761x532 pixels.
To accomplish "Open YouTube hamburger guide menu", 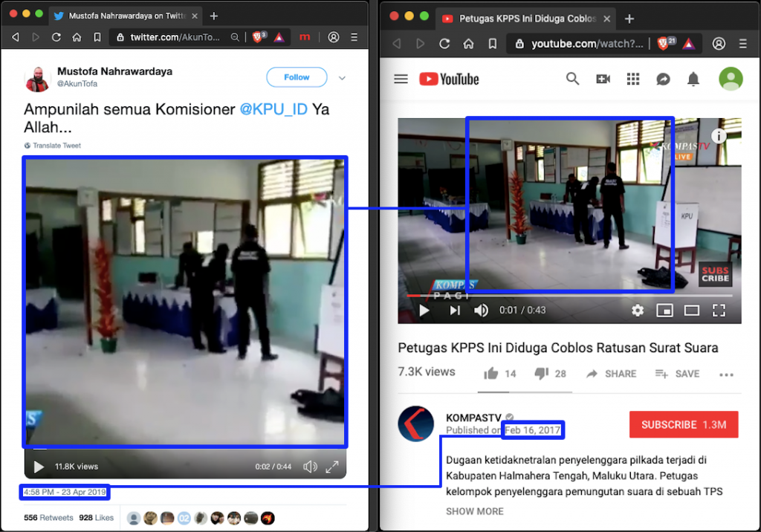I will click(x=401, y=79).
